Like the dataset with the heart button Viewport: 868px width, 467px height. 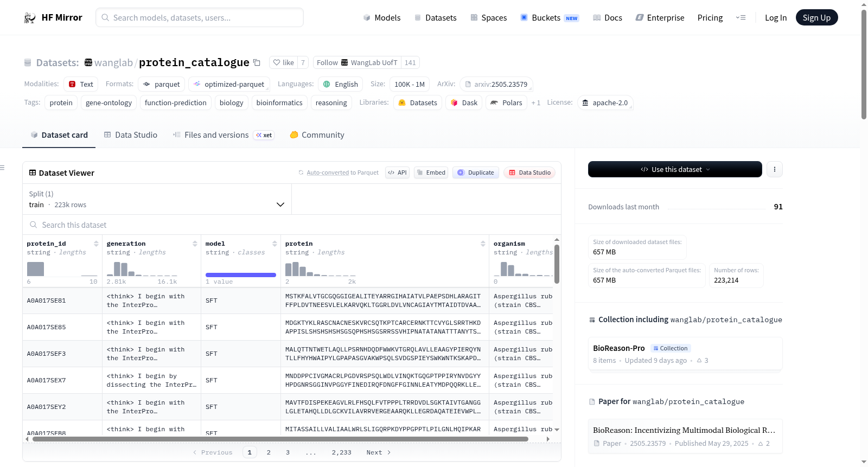coord(283,62)
